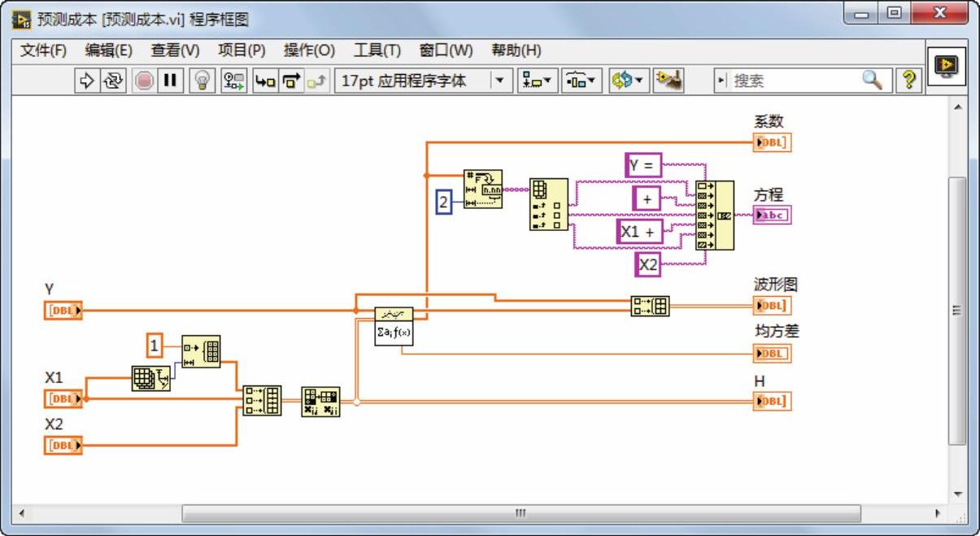The width and height of the screenshot is (980, 536).
Task: Click the numeric constant 1
Action: (x=155, y=346)
